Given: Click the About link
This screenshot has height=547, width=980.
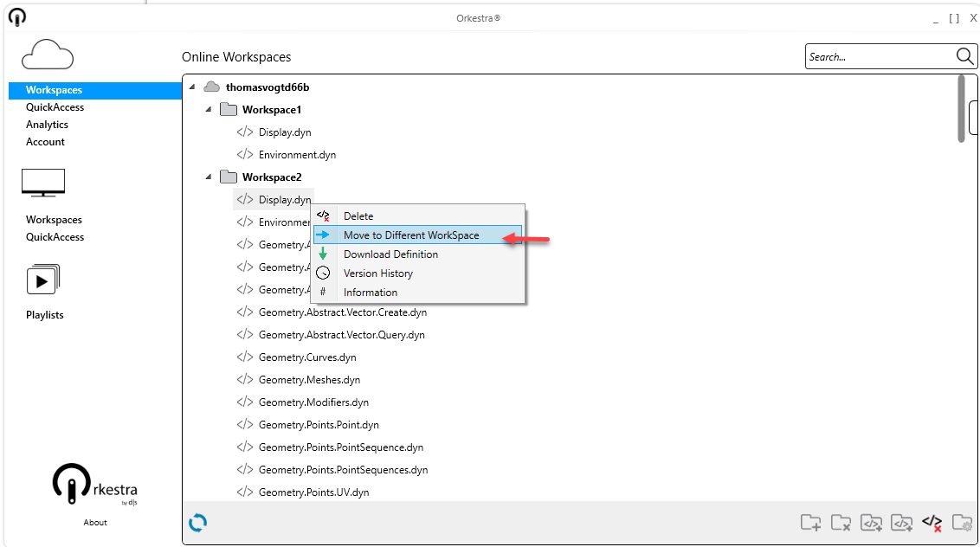Looking at the screenshot, I should pos(95,523).
